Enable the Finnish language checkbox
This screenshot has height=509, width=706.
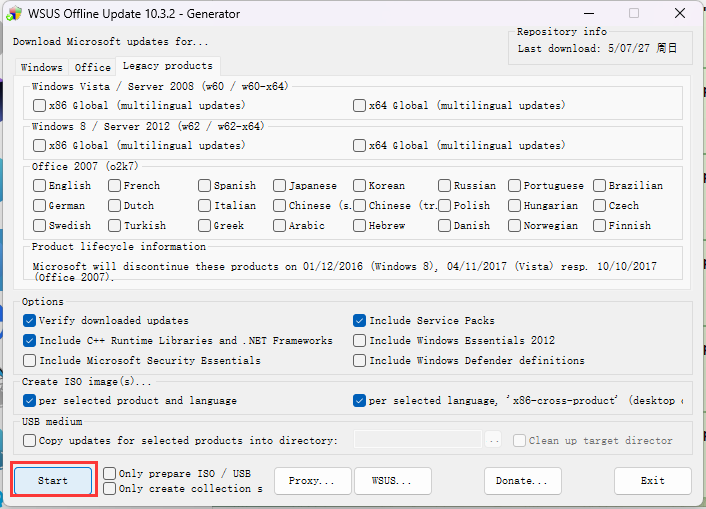(600, 225)
